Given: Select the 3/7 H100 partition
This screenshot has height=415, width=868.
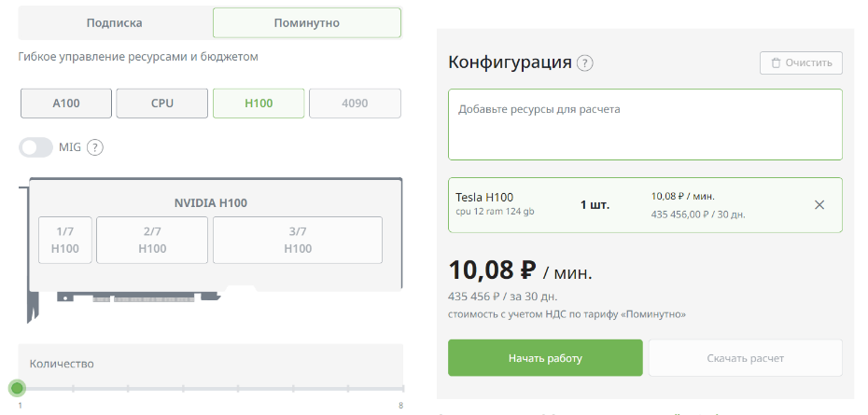Looking at the screenshot, I should coord(297,240).
